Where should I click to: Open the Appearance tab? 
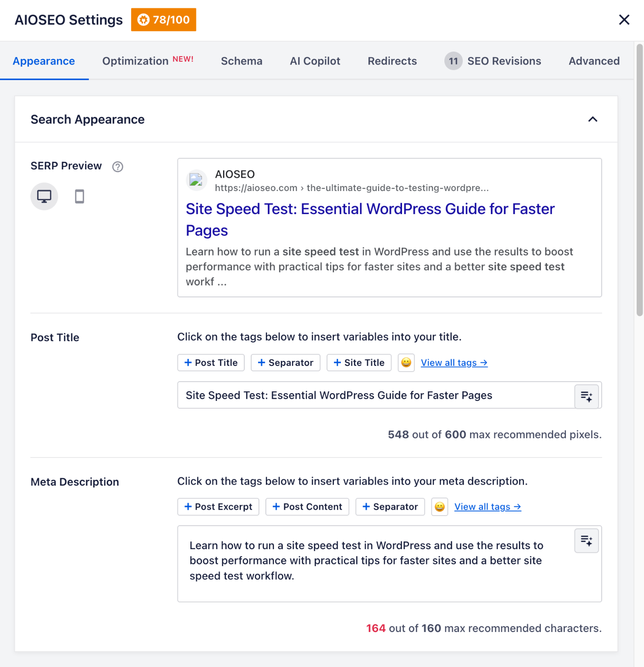pos(44,61)
